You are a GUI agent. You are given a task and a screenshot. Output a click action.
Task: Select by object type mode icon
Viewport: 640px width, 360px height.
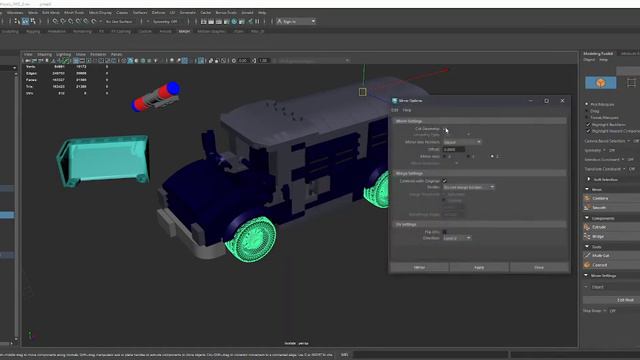[25, 21]
